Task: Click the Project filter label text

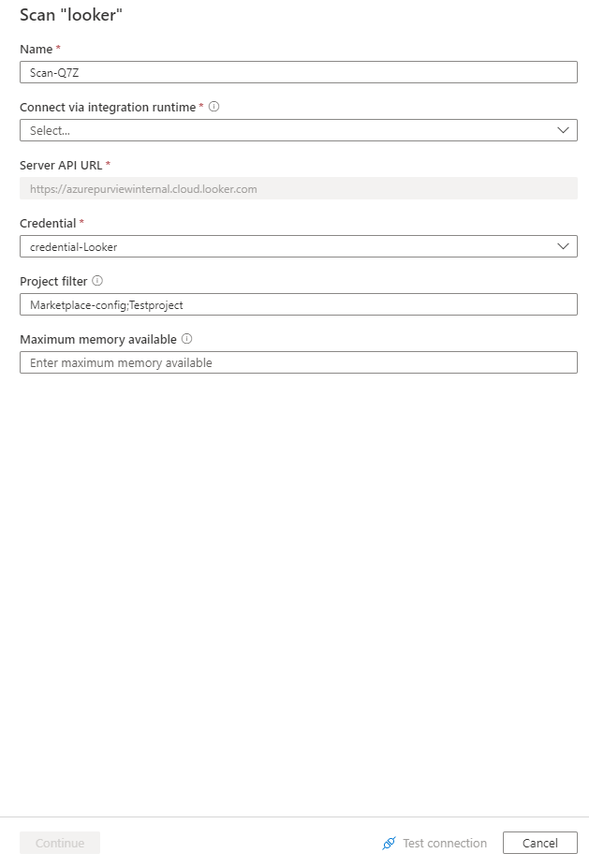Action: click(54, 281)
